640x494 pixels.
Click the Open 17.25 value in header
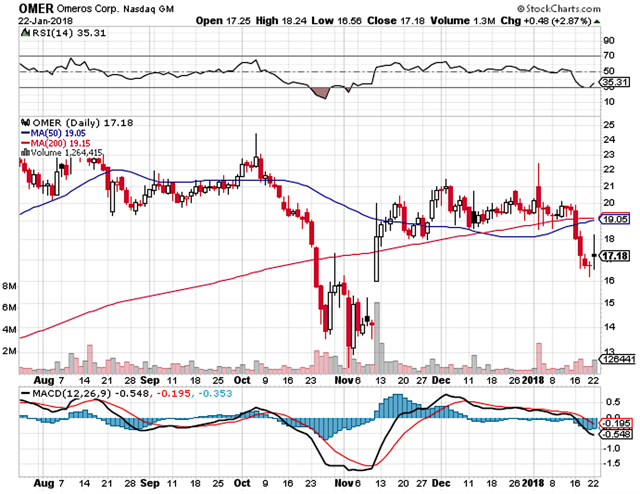(223, 21)
